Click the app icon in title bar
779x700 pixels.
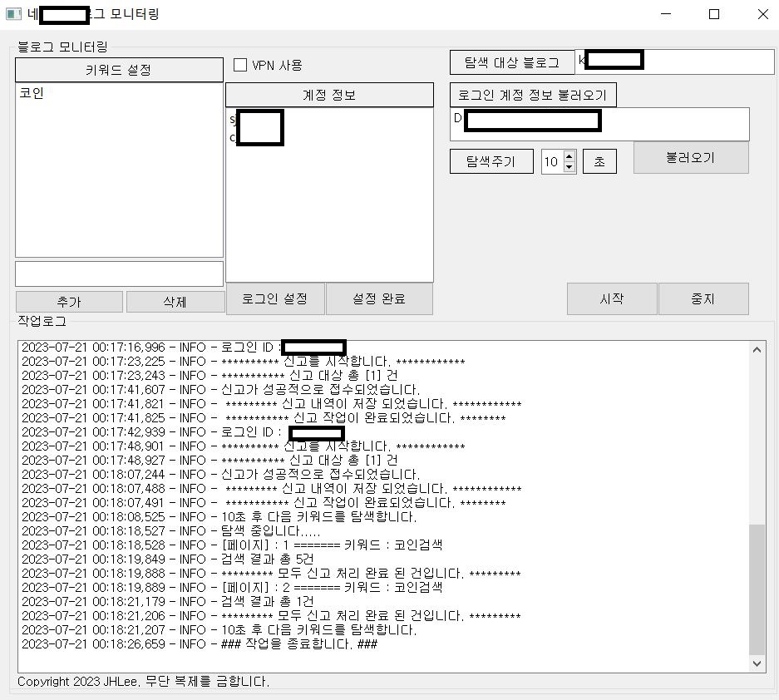tap(12, 14)
